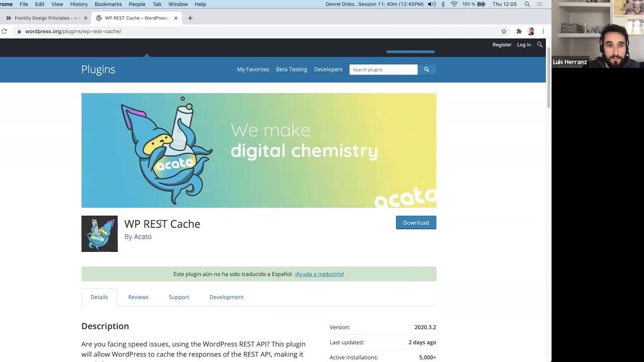Open the Chrome extensions puzzle icon

pyautogui.click(x=519, y=31)
